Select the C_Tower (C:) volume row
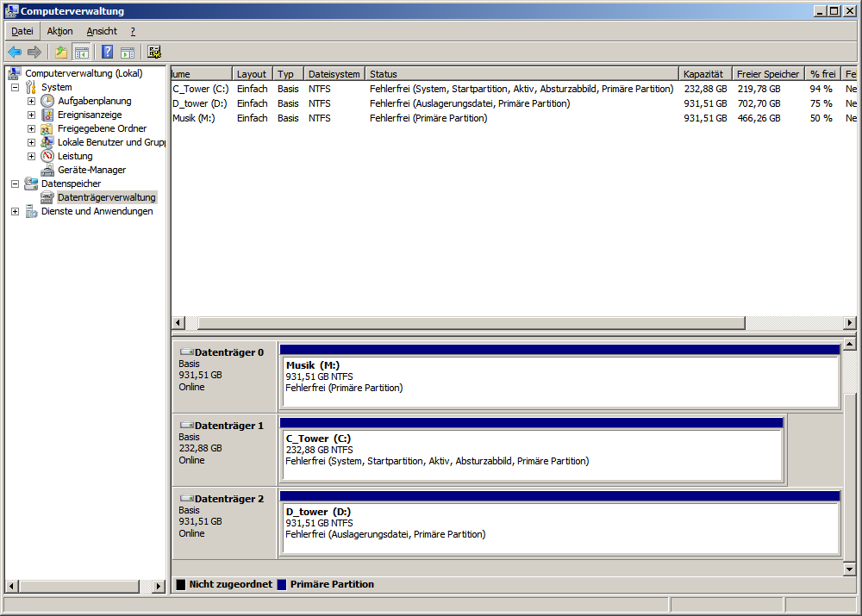Viewport: 862px width, 616px height. (514, 89)
